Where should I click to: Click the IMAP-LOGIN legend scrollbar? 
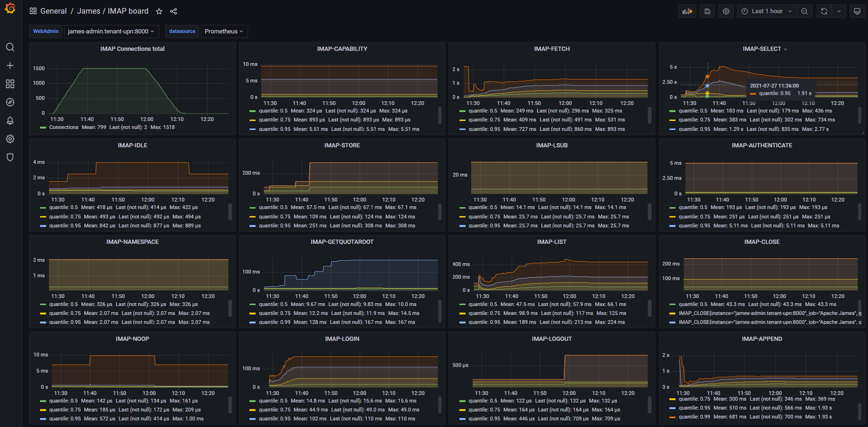pyautogui.click(x=440, y=405)
